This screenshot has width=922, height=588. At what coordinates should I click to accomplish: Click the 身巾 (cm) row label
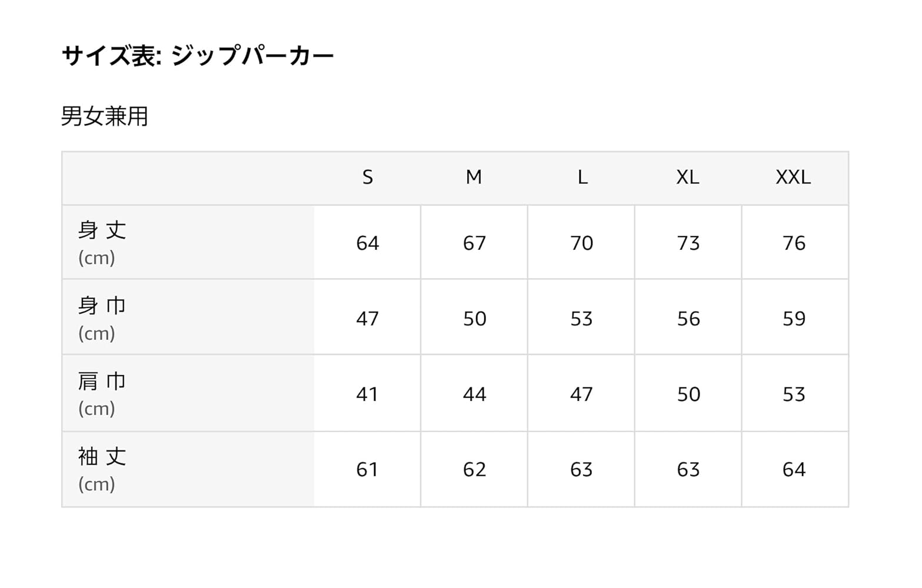pyautogui.click(x=102, y=318)
